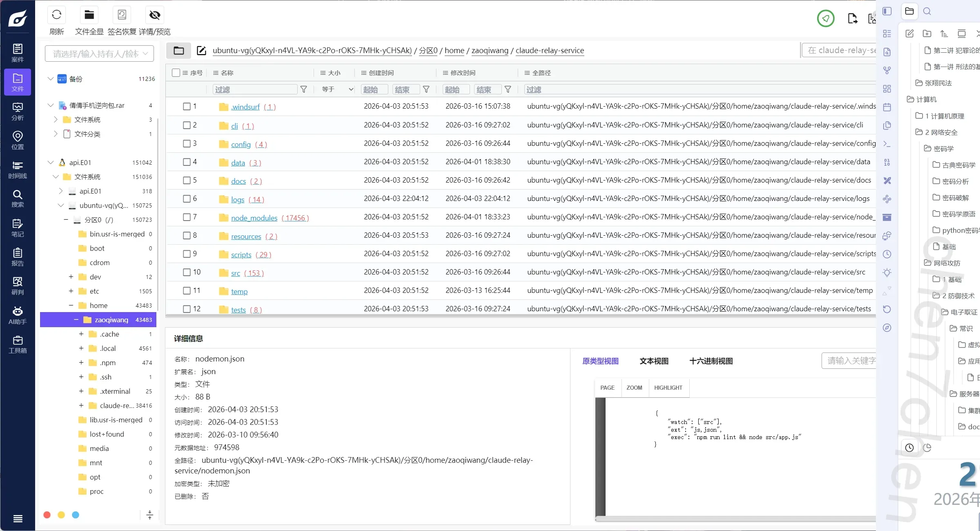
Task: Click the green location badge icon
Action: 825,18
